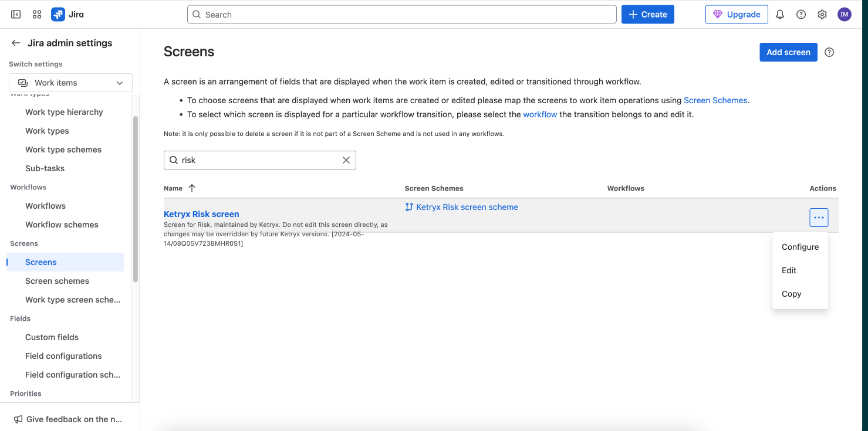Open the help question mark in the top bar
Viewport: 868px width, 431px height.
[x=801, y=15]
